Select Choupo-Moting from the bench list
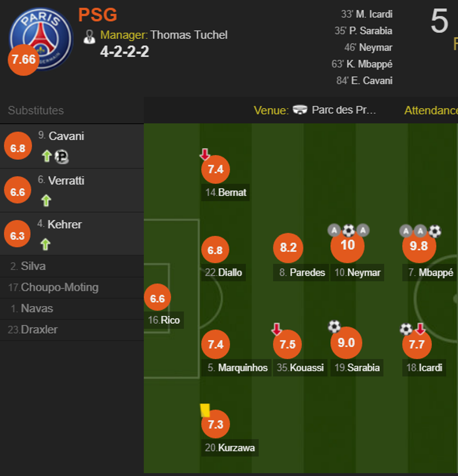Image resolution: width=458 pixels, height=476 pixels. click(59, 287)
